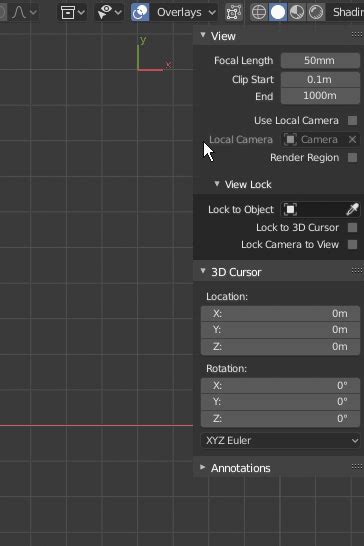
Task: Click the Local Camera object field
Action: pyautogui.click(x=320, y=140)
